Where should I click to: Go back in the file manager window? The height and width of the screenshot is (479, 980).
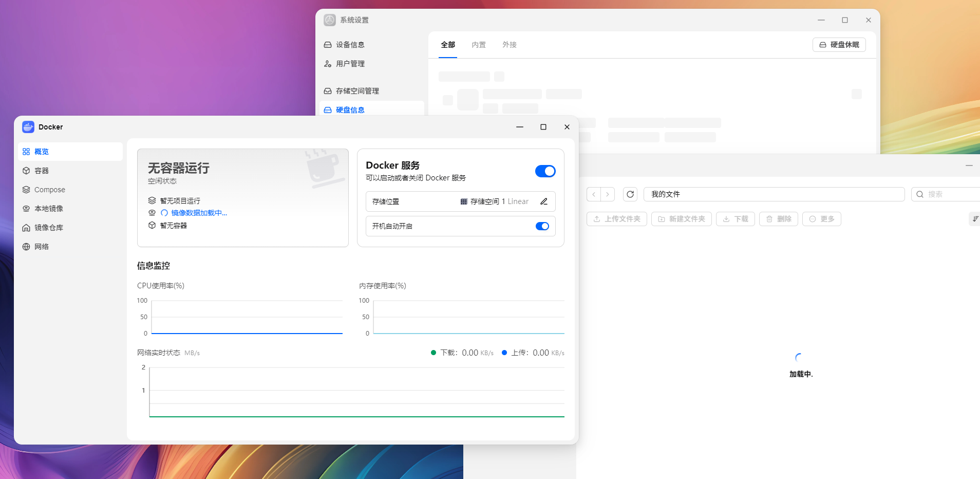tap(594, 194)
